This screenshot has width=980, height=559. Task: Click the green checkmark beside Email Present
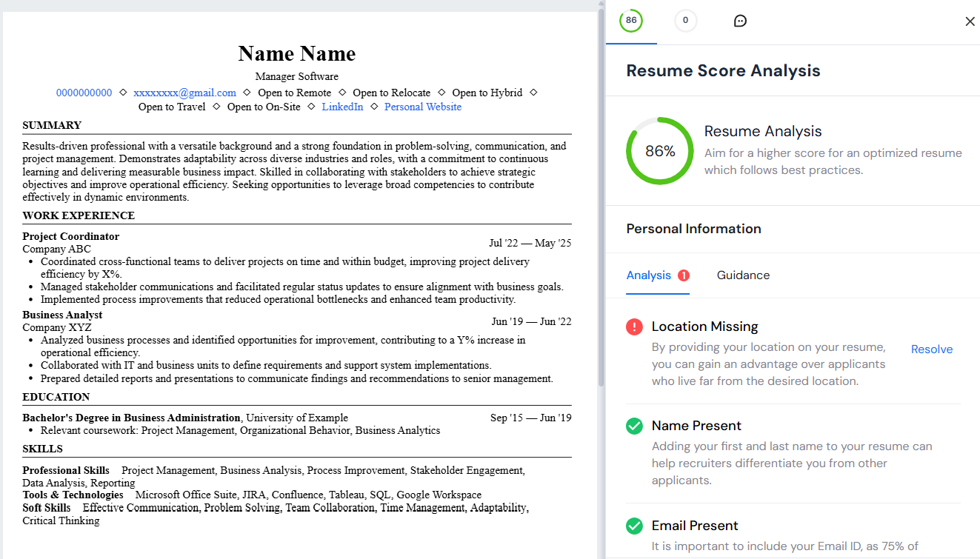click(634, 526)
